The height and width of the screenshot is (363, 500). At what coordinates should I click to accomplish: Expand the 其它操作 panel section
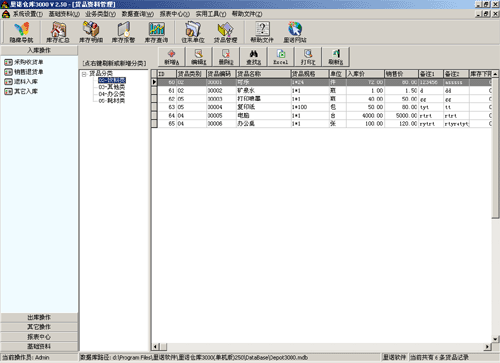pos(39,327)
